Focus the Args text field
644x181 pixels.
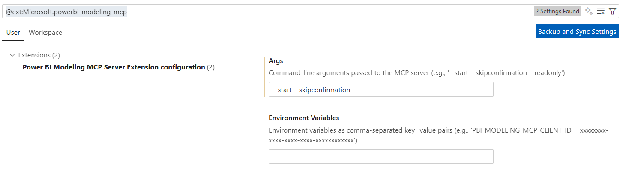(380, 90)
